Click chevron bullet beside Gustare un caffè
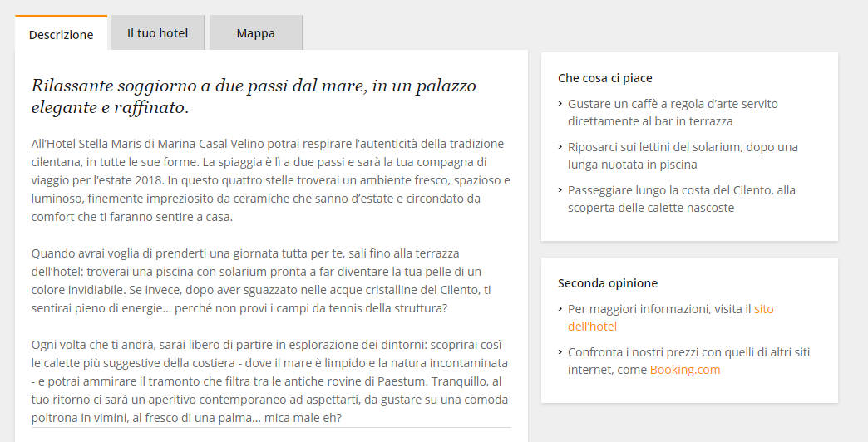The image size is (868, 442). point(560,105)
